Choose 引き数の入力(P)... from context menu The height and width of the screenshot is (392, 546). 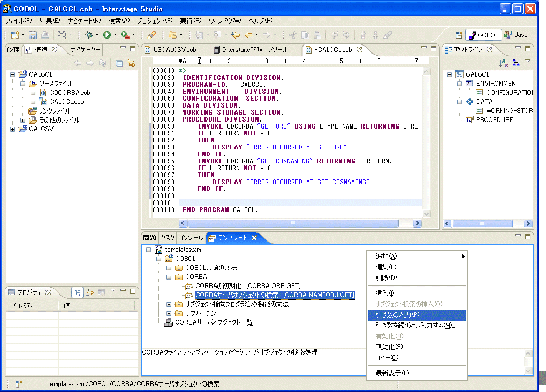(417, 315)
